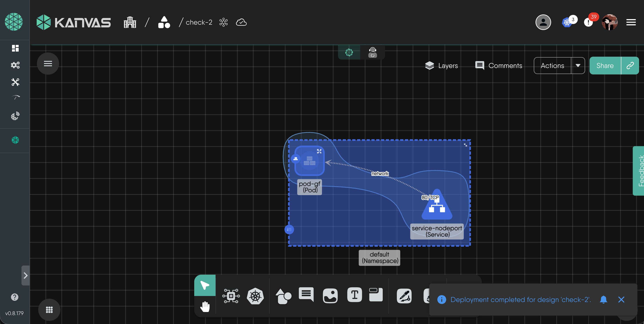
Task: Dismiss the deployment completed notification
Action: (x=621, y=300)
